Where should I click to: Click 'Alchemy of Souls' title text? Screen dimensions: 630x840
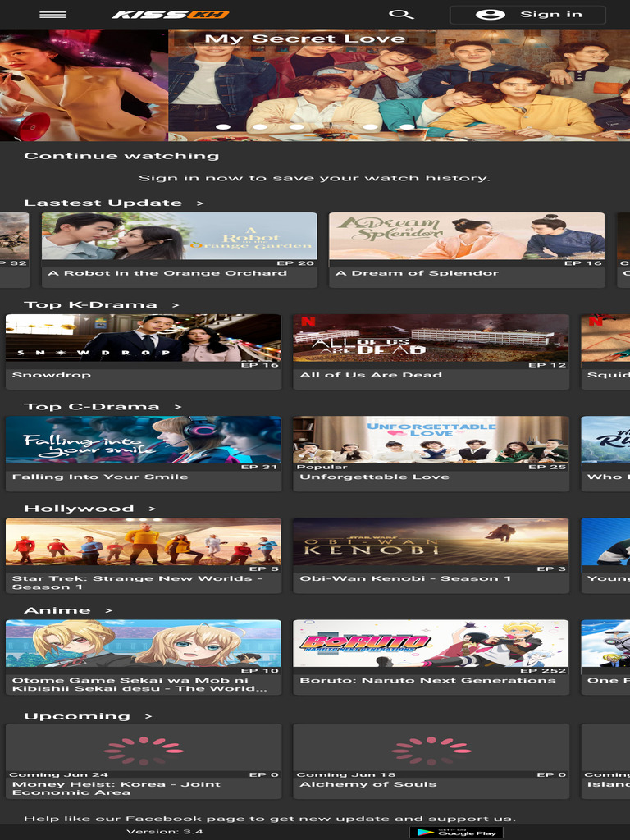point(368,784)
